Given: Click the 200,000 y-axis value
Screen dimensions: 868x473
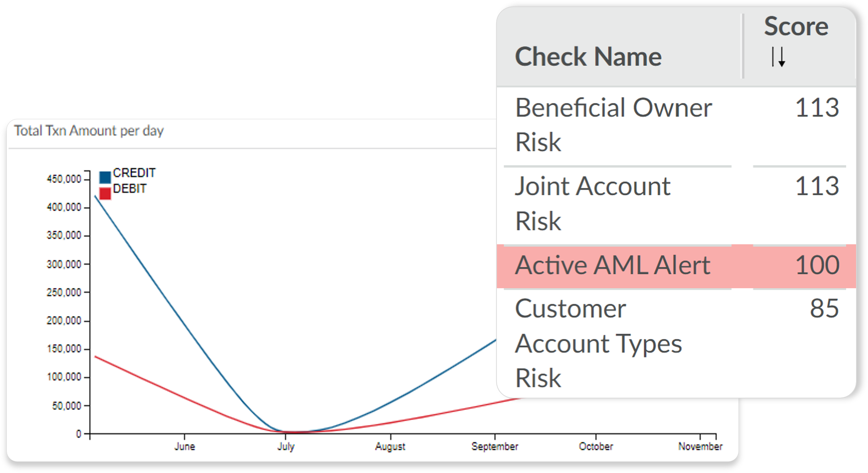Looking at the screenshot, I should [x=64, y=321].
